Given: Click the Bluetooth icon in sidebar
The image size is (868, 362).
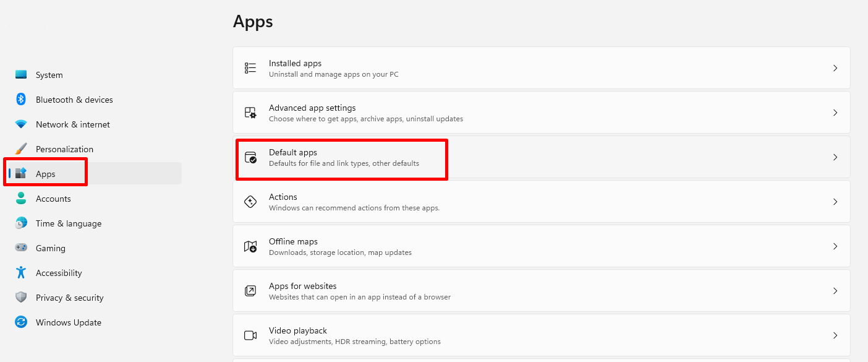Looking at the screenshot, I should [21, 100].
